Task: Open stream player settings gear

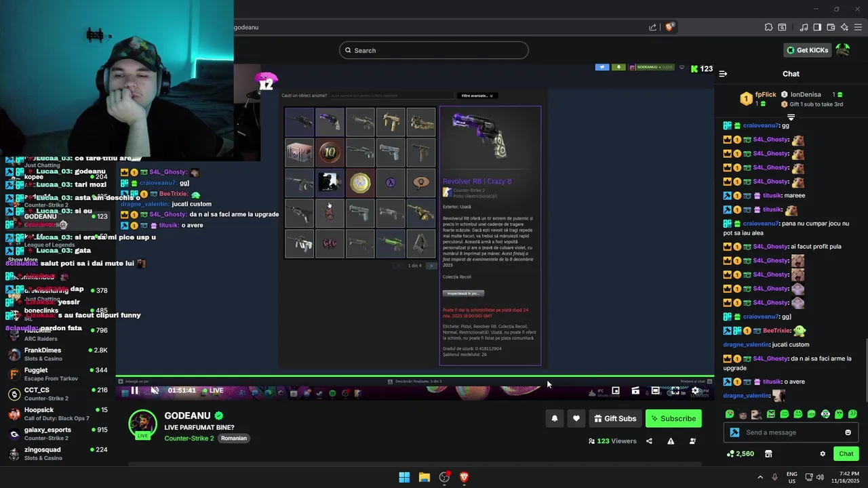Action: tap(694, 390)
